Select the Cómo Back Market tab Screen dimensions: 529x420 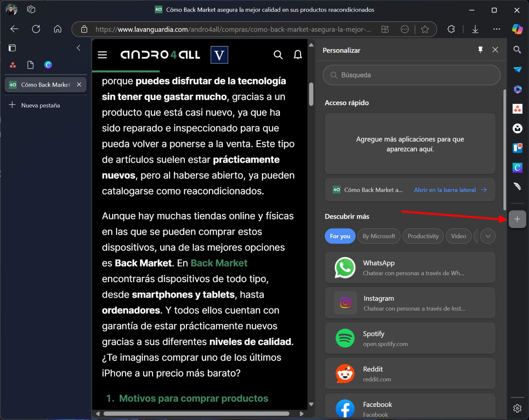[46, 85]
